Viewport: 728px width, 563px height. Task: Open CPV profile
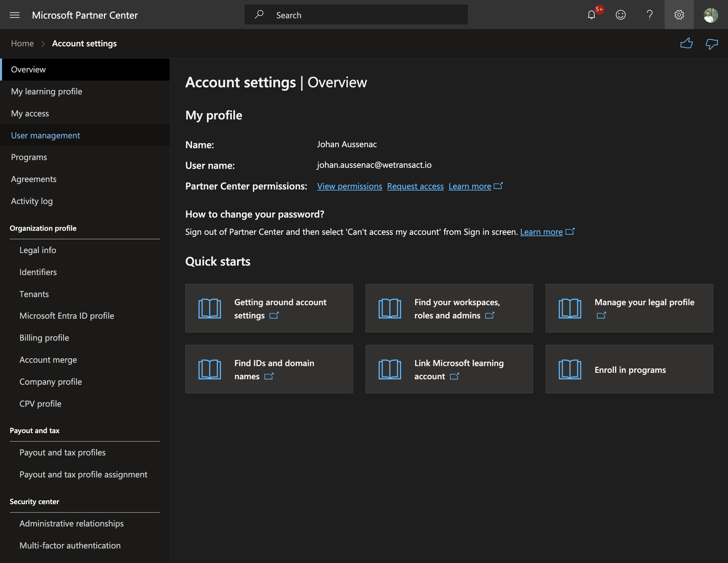(x=85, y=404)
